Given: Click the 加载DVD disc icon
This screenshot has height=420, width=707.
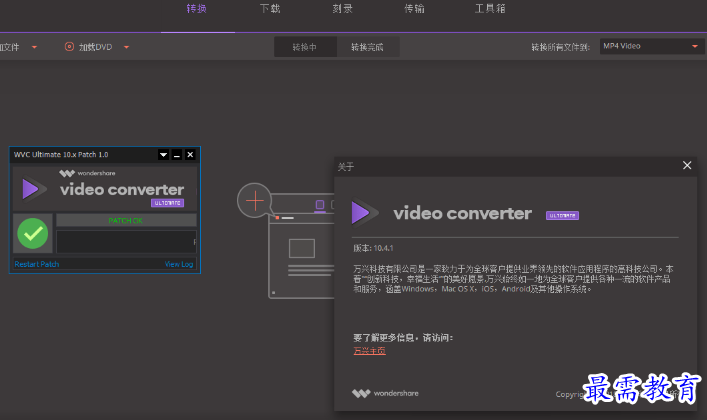Looking at the screenshot, I should pyautogui.click(x=69, y=46).
